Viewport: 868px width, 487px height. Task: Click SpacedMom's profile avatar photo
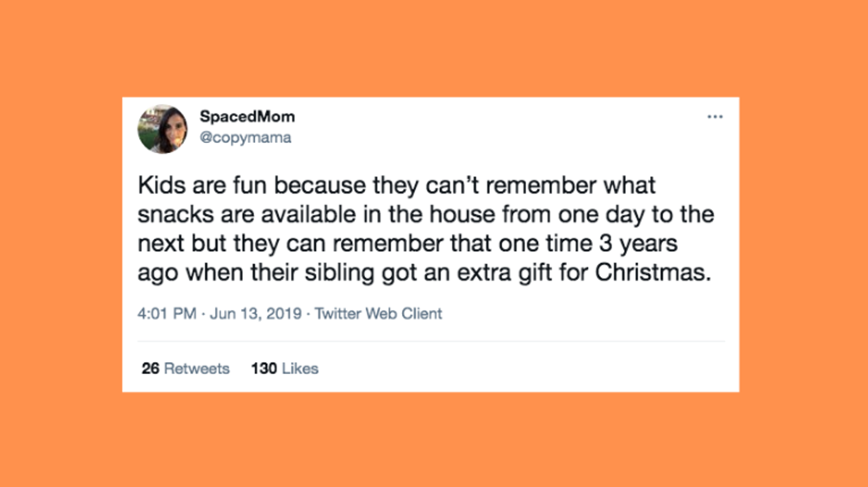(163, 129)
